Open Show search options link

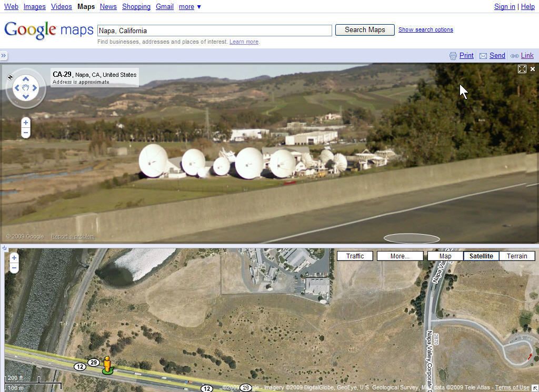425,29
